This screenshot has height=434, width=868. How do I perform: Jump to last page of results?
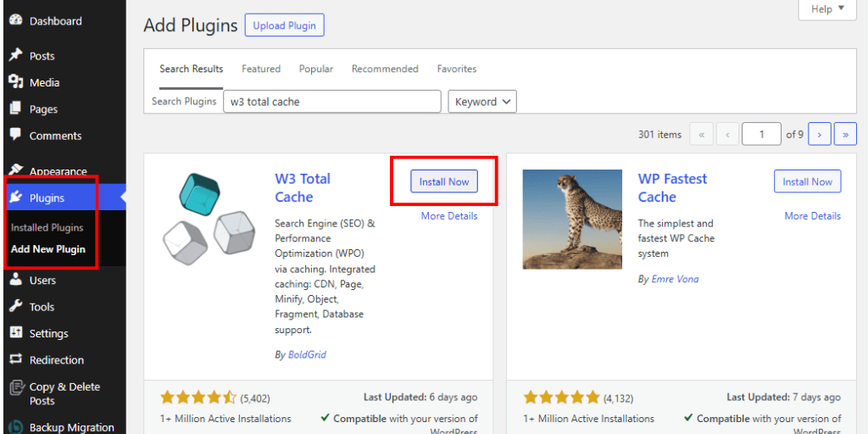845,135
